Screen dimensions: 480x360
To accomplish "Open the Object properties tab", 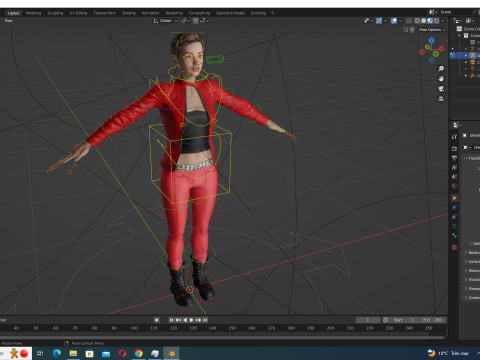I will 454,198.
